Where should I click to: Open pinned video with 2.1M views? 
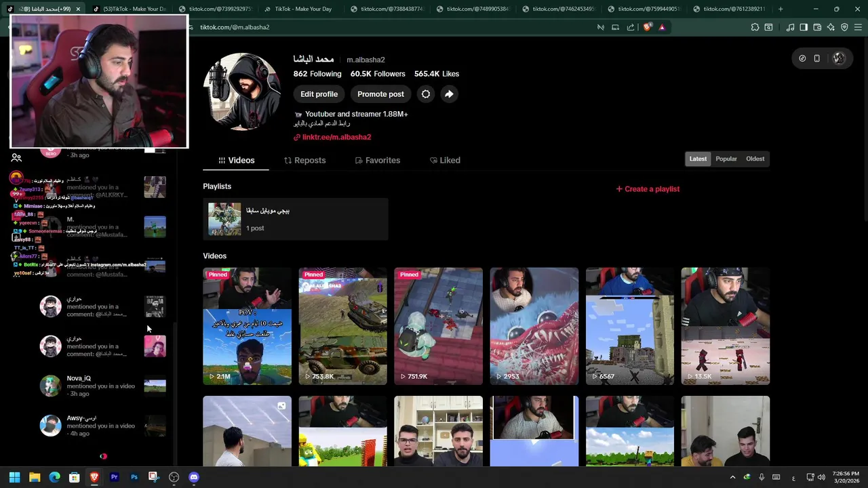coord(247,326)
